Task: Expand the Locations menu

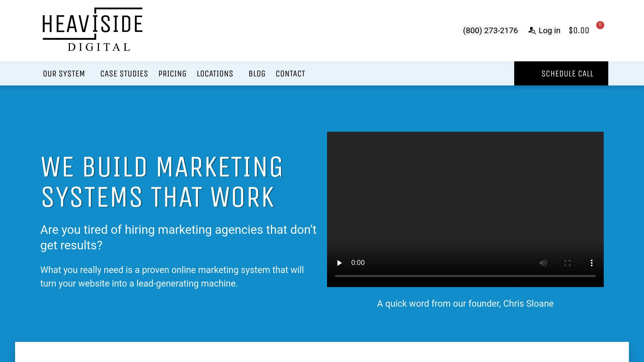Action: [x=215, y=74]
